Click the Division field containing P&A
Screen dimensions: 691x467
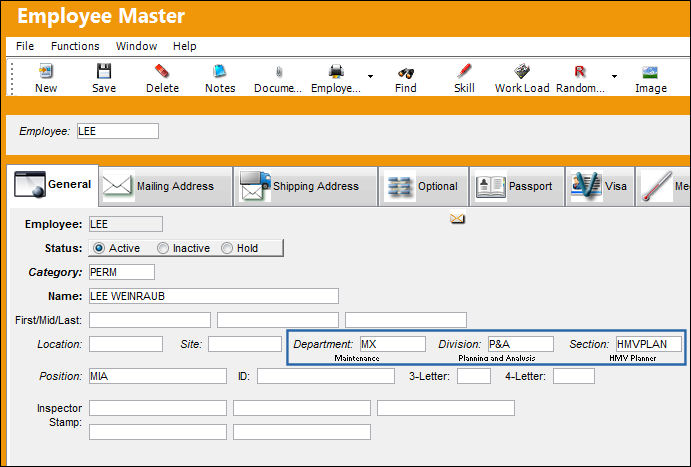click(521, 344)
